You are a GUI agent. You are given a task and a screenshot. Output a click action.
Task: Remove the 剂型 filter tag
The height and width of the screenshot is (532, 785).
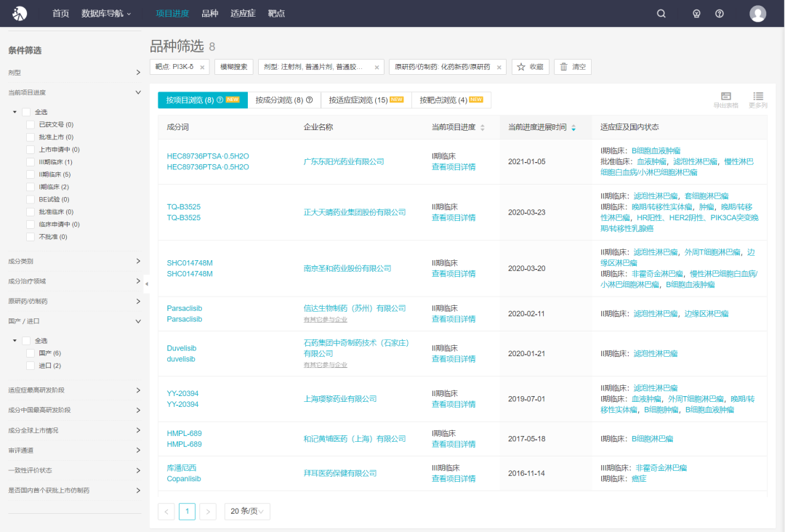click(x=377, y=67)
